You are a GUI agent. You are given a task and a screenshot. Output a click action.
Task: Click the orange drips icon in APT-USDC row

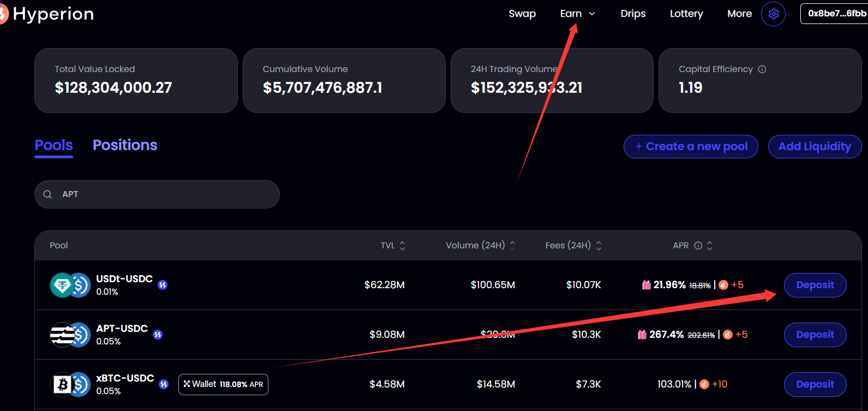[728, 335]
